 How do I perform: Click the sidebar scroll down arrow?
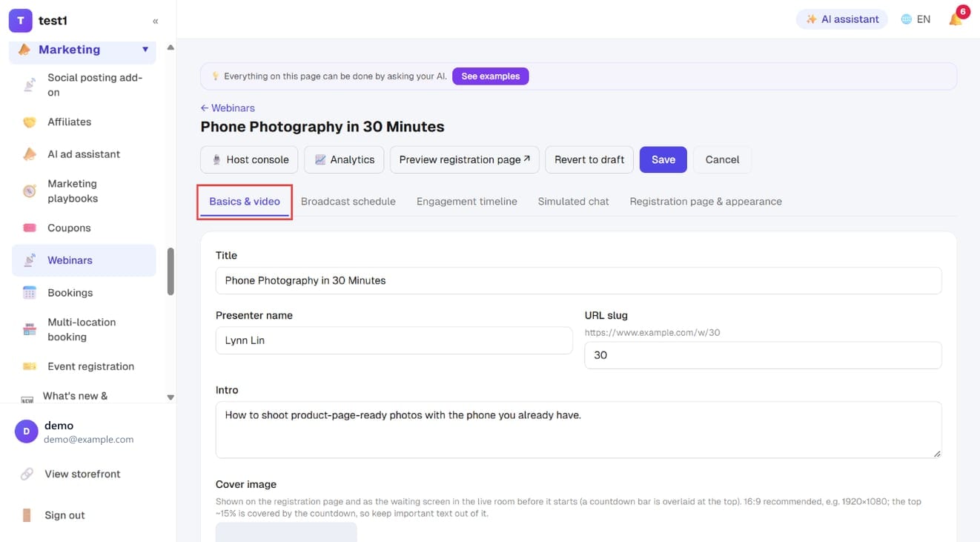coord(170,397)
